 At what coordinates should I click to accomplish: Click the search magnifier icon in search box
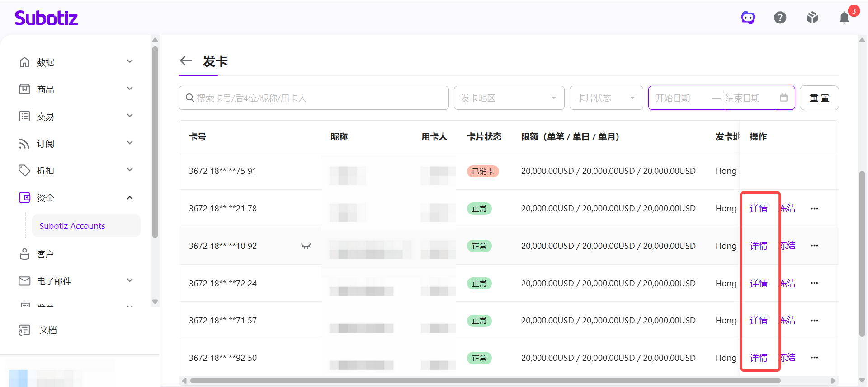[x=190, y=98]
